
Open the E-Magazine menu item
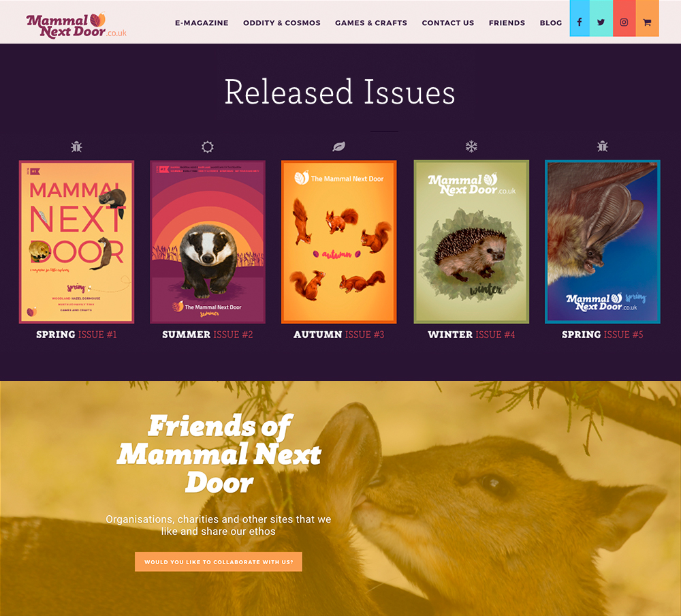(x=202, y=23)
